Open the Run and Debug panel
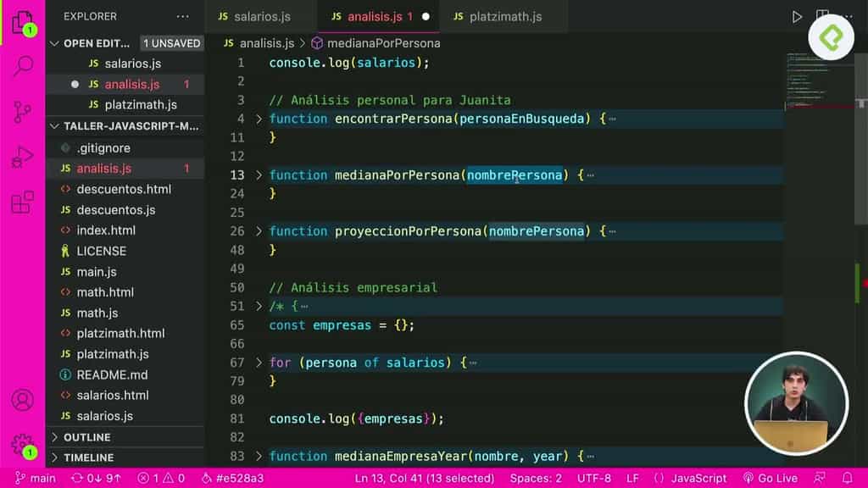The height and width of the screenshot is (488, 868). point(22,155)
